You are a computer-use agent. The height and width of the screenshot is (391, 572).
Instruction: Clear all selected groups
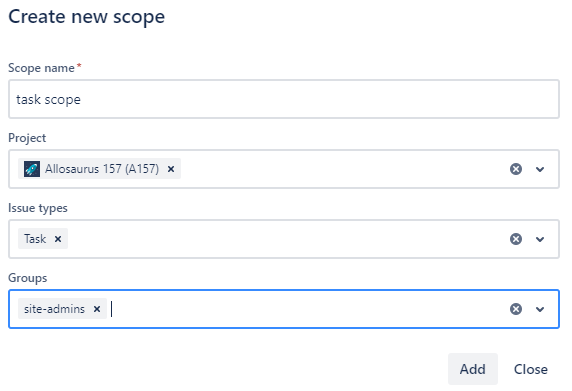click(x=515, y=309)
